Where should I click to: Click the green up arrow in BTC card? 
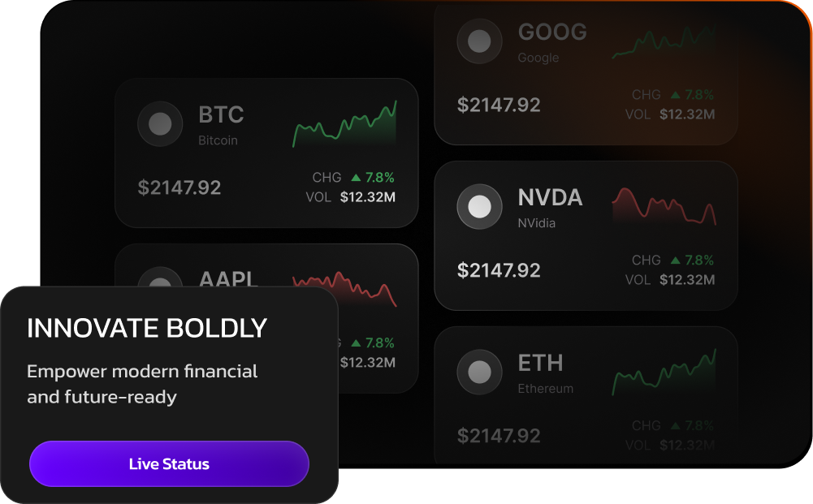coord(356,178)
